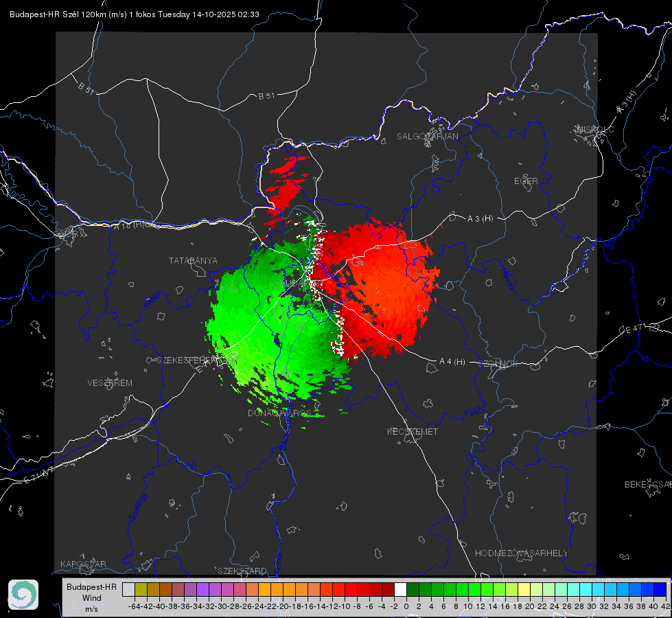Click the KECSKEMÉT city label
Screen dimensions: 672x618
(x=413, y=431)
